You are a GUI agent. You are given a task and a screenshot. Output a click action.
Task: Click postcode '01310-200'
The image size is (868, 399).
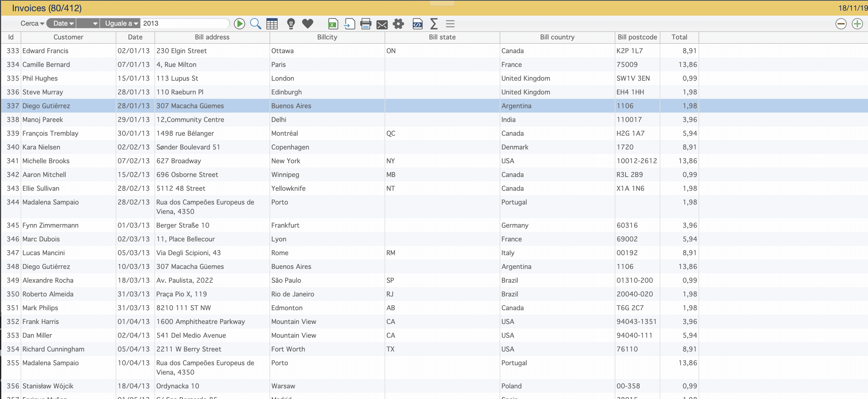[635, 280]
